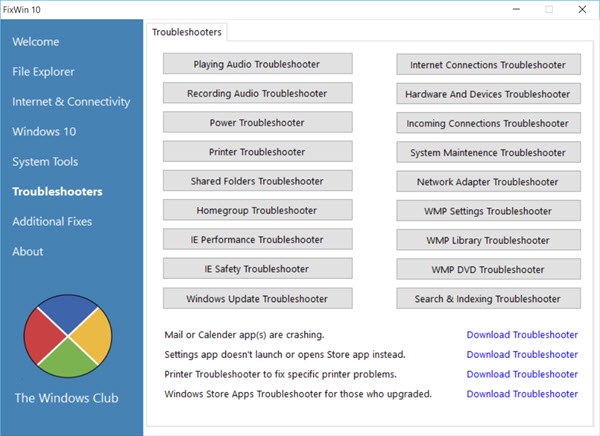
Task: Open Additional Fixes in sidebar
Action: click(x=52, y=222)
